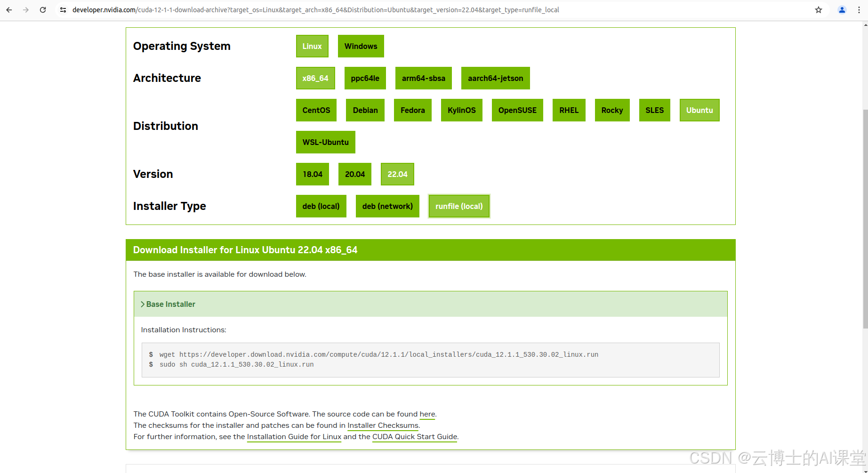
Task: Open the browser profile menu
Action: click(x=842, y=10)
